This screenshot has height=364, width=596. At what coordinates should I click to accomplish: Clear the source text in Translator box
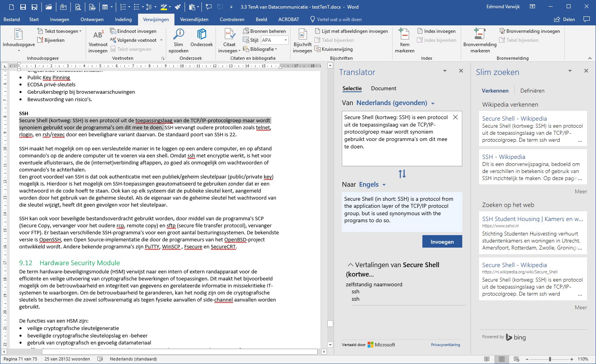pyautogui.click(x=455, y=117)
